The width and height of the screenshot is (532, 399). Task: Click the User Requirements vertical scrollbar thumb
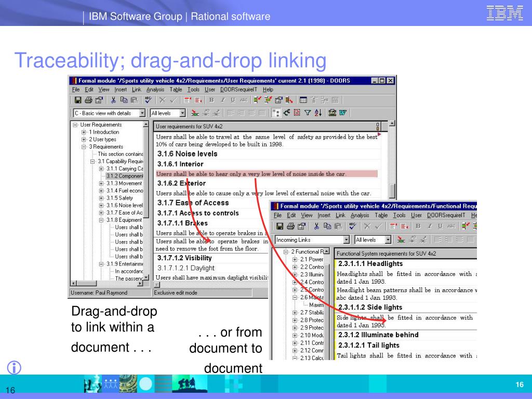(392, 191)
